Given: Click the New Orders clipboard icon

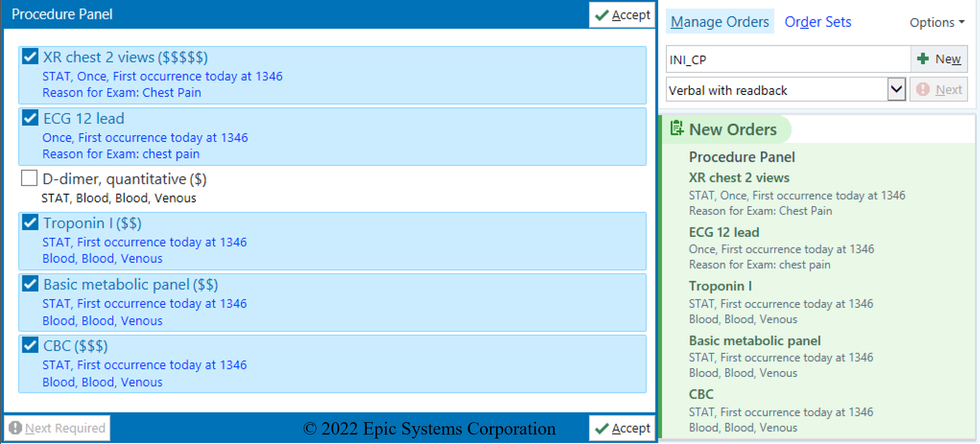Looking at the screenshot, I should (x=676, y=129).
